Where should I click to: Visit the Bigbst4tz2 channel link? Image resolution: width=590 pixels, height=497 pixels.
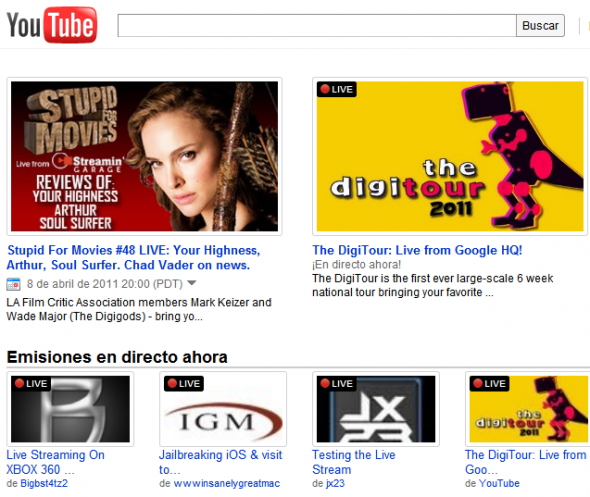[x=44, y=483]
